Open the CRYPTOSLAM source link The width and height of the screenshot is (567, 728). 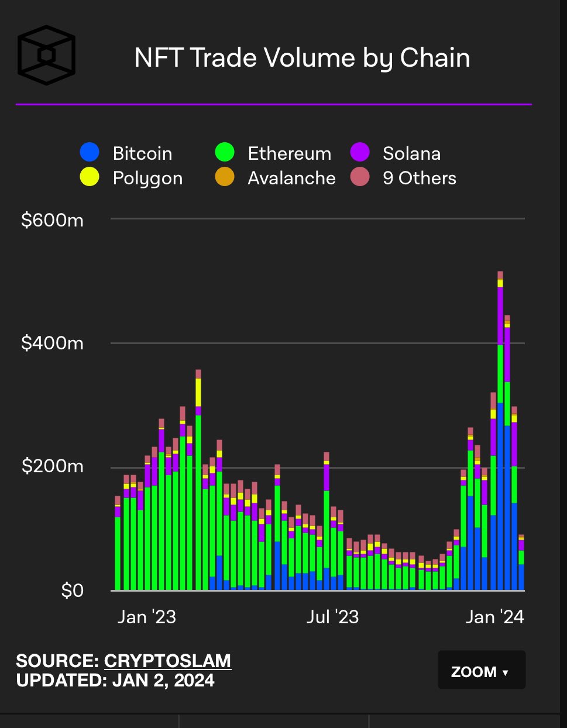(167, 661)
